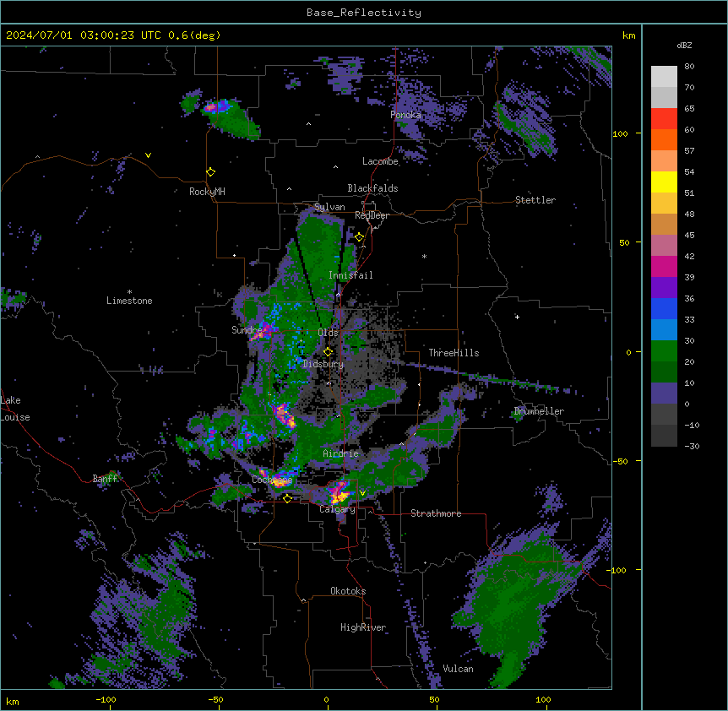Viewport: 728px width, 711px height.
Task: Click the yellow diamond marker near RedDeer
Action: [359, 237]
